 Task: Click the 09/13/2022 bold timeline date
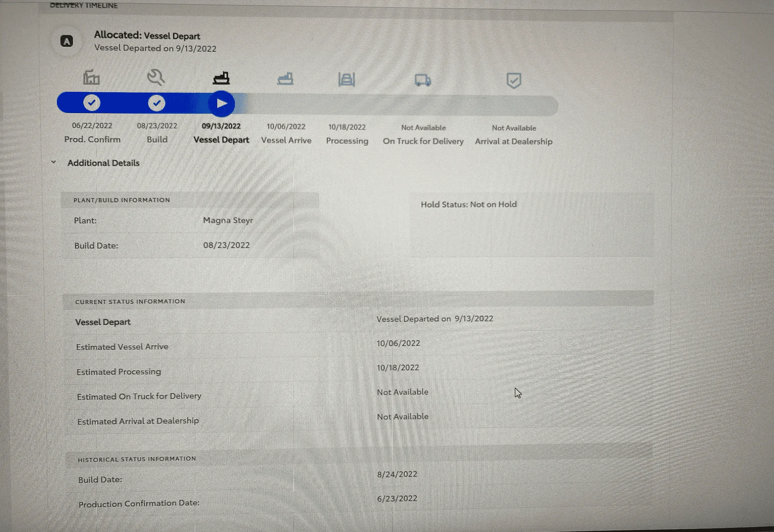221,126
